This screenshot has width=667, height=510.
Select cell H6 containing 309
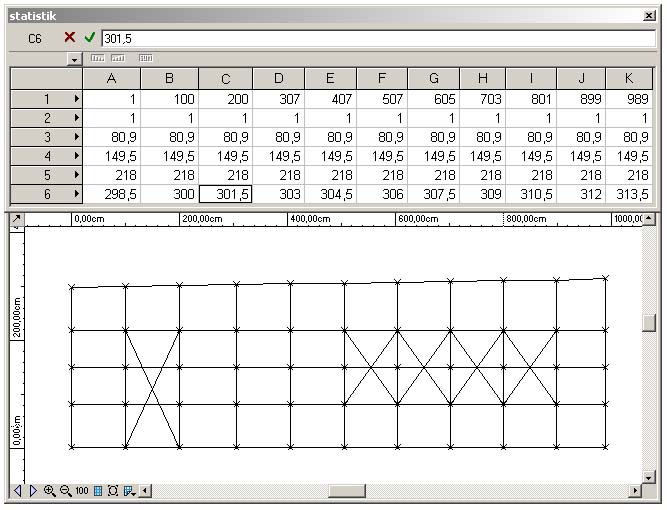coord(482,194)
